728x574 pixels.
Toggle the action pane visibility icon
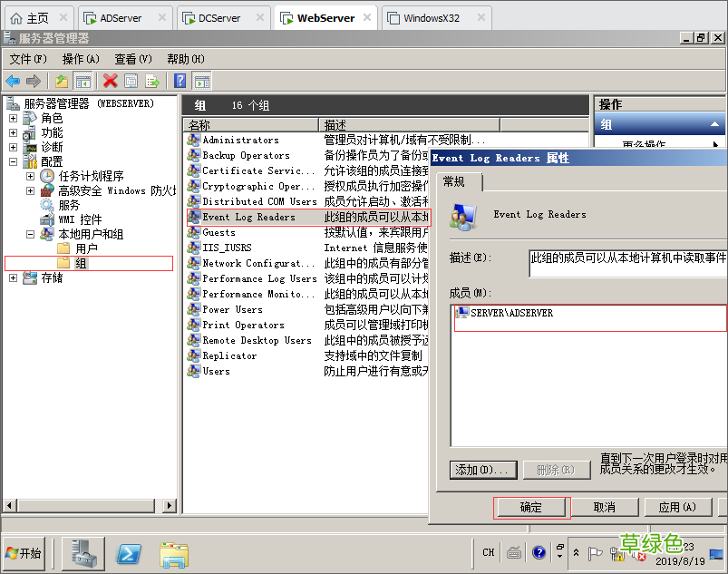(x=204, y=80)
